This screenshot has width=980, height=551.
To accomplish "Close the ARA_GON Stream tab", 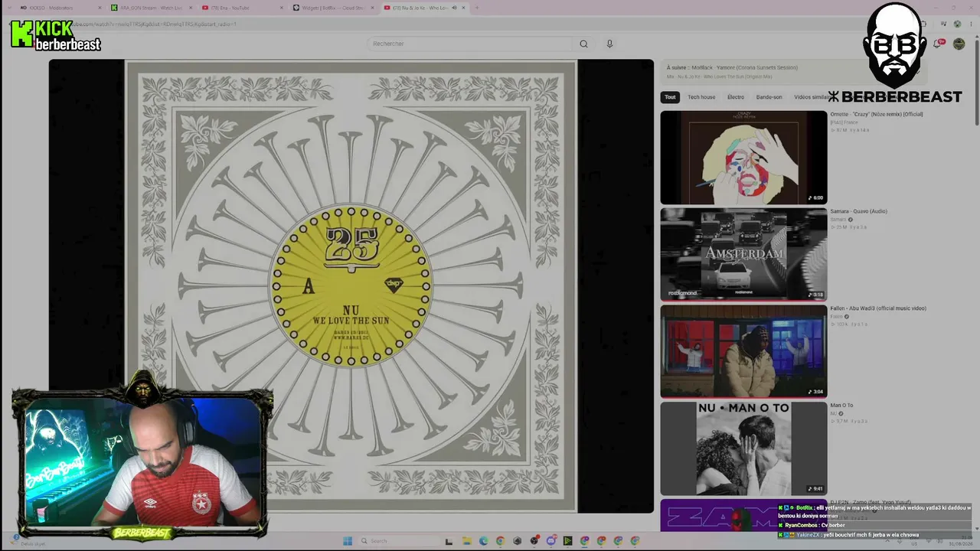I will [191, 8].
